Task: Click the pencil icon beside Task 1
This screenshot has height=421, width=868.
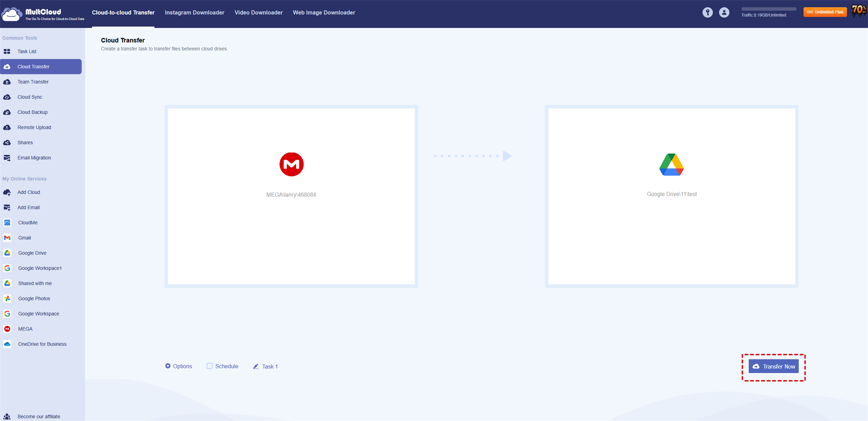Action: (256, 366)
